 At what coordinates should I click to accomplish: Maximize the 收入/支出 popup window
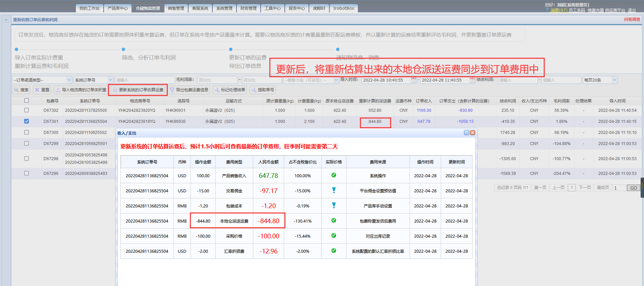(466, 133)
